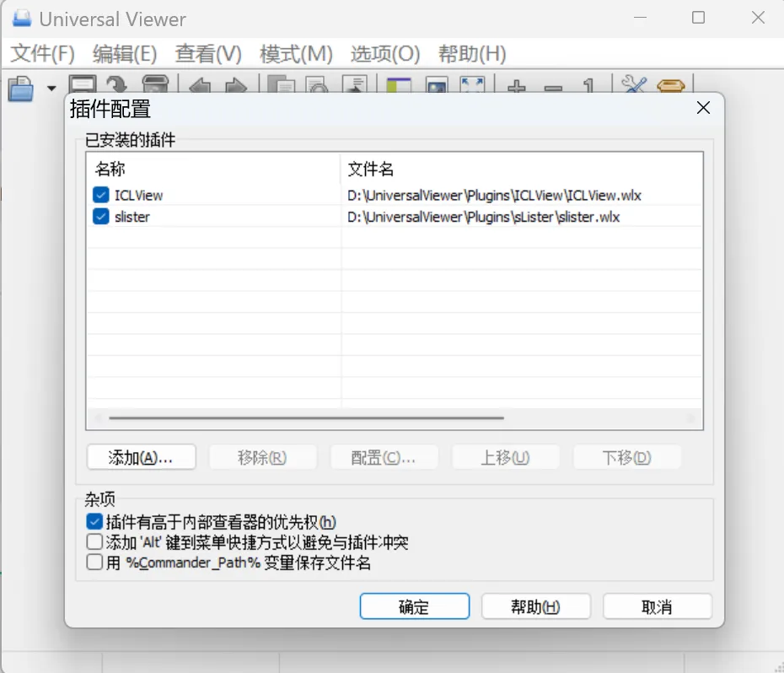Screen dimensions: 784x673
Task: Click the image fit toolbar icon
Action: tap(436, 84)
